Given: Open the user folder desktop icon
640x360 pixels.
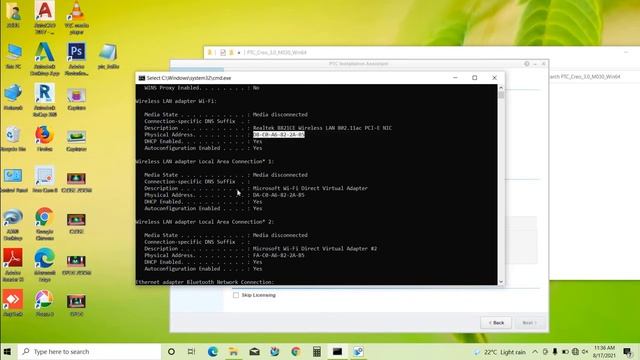Looking at the screenshot, I should point(13,15).
